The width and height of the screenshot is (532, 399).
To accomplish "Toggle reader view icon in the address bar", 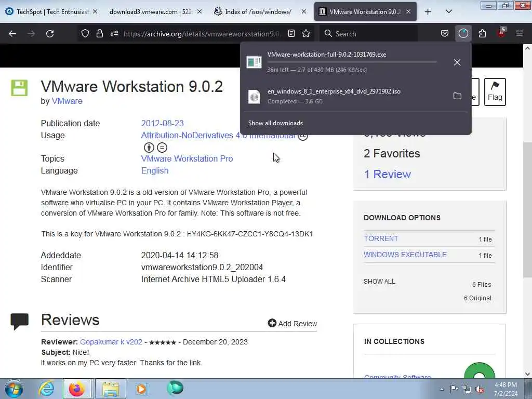I will (x=291, y=33).
